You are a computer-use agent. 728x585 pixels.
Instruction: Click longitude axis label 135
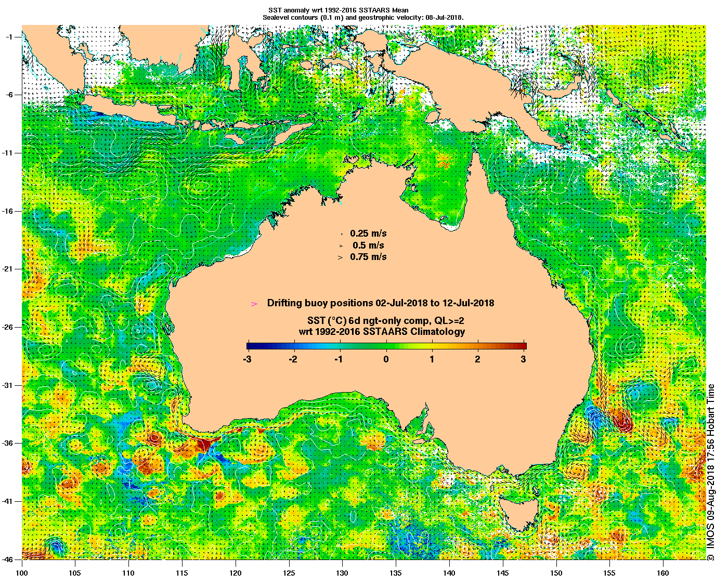396,573
